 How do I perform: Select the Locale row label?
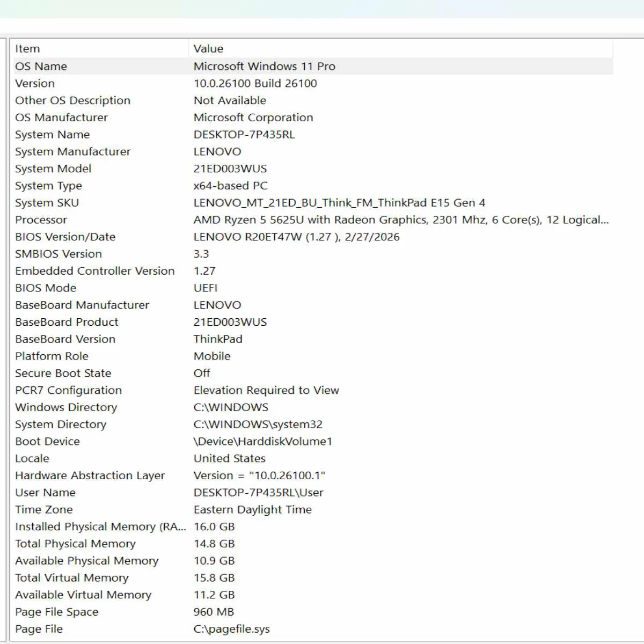[32, 459]
